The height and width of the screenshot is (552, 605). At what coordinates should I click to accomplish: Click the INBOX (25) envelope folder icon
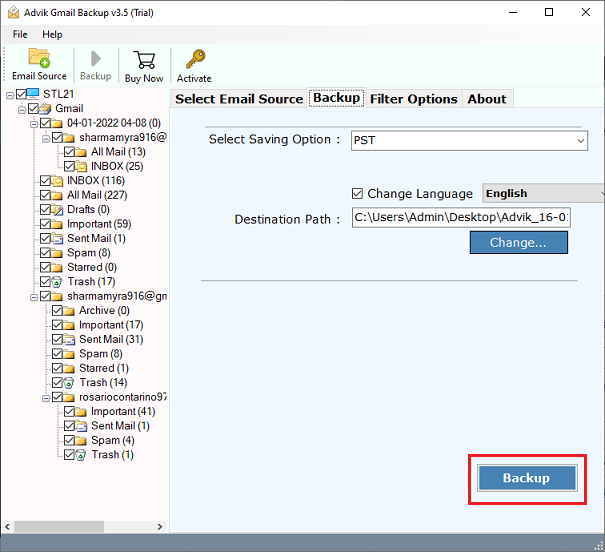(81, 166)
